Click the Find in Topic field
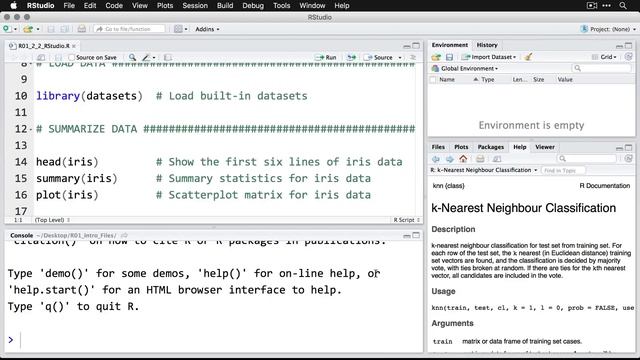The height and width of the screenshot is (360, 640). click(x=563, y=170)
